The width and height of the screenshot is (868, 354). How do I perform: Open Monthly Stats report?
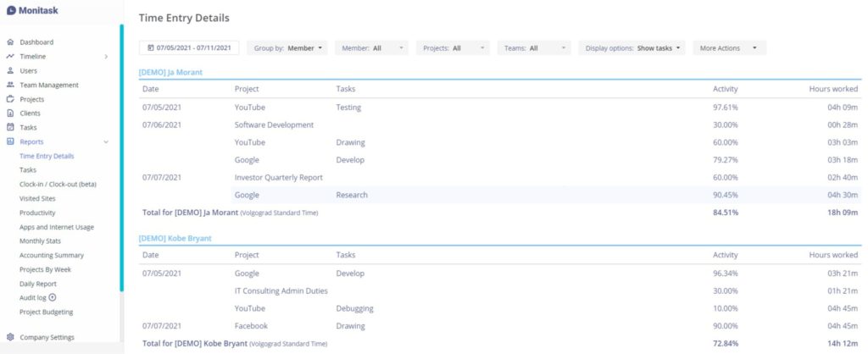click(40, 241)
